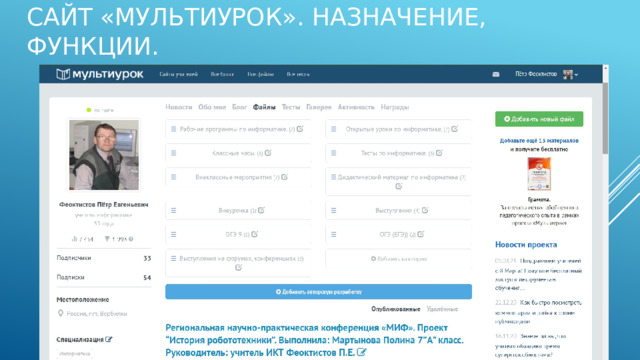Viewport: 640px width, 360px height.
Task: Click handle icon of Рабочие программы по информатике
Action: pos(173,129)
